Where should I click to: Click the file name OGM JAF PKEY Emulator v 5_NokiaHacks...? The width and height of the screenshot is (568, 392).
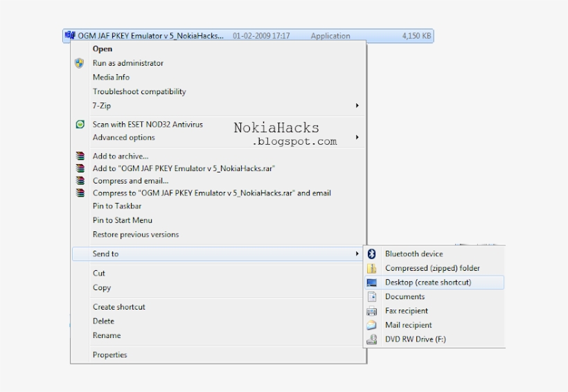point(151,35)
